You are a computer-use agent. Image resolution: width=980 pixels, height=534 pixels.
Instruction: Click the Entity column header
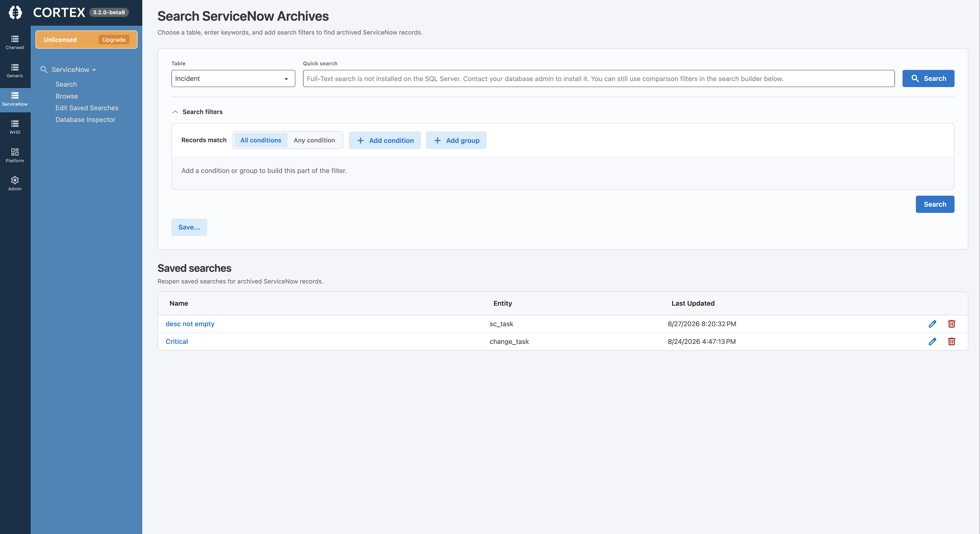[x=502, y=304]
